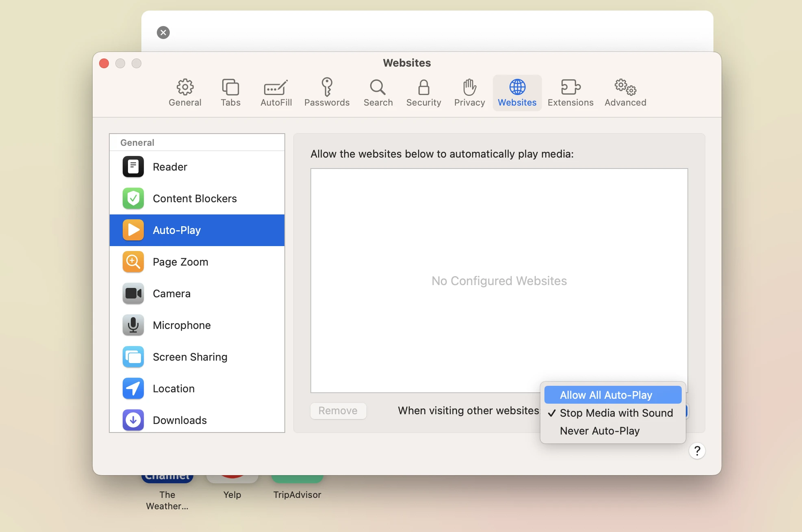Viewport: 802px width, 532px height.
Task: Open Location website settings
Action: click(173, 389)
